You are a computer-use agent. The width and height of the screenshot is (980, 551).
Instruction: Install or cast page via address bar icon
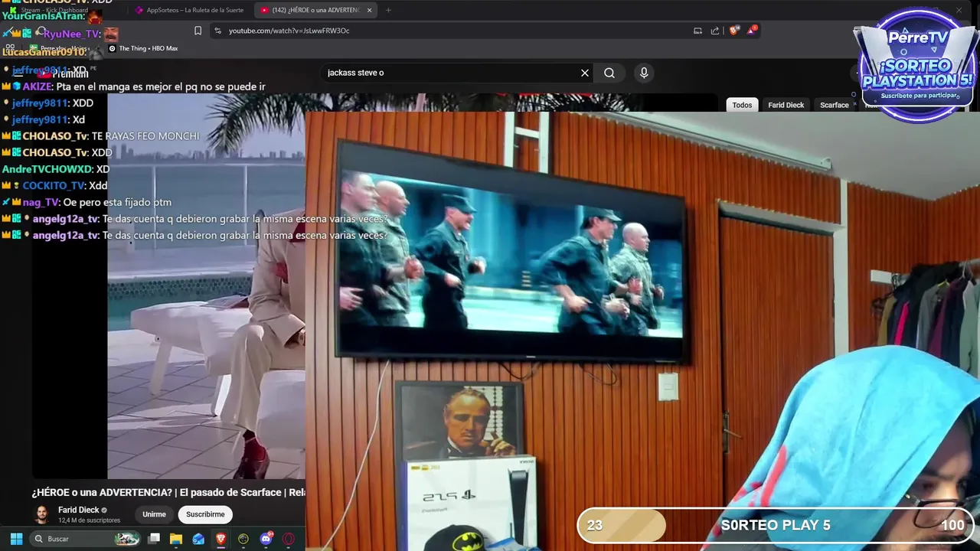tap(697, 31)
